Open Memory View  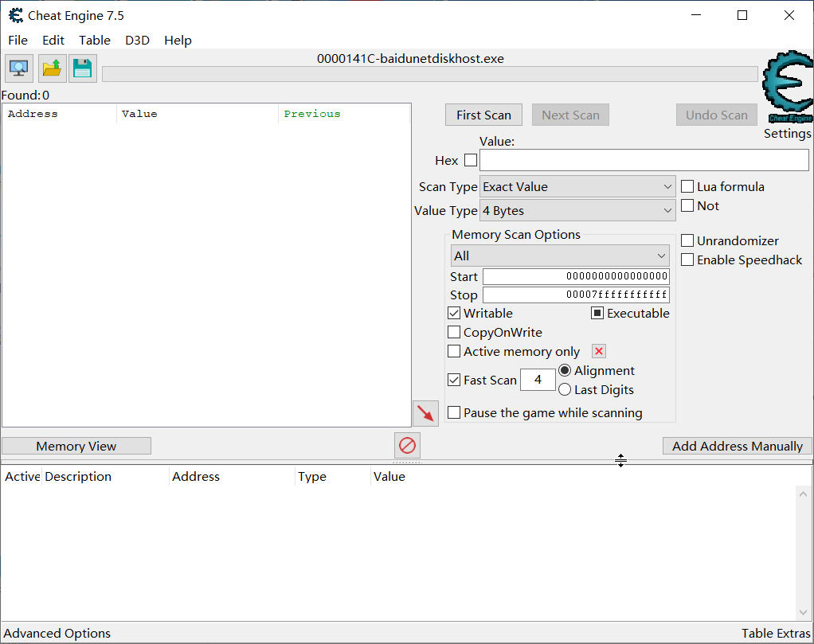click(x=76, y=447)
